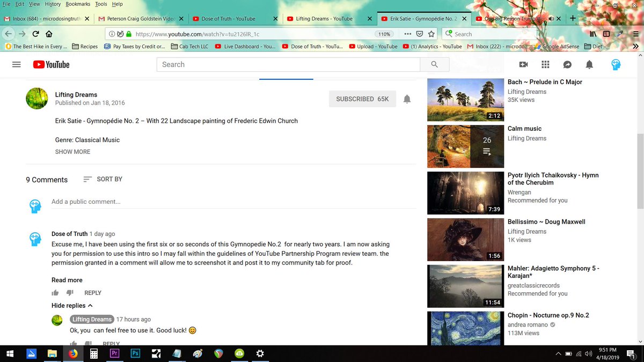
Task: Open Adobe Premiere Pro from taskbar
Action: [114, 353]
